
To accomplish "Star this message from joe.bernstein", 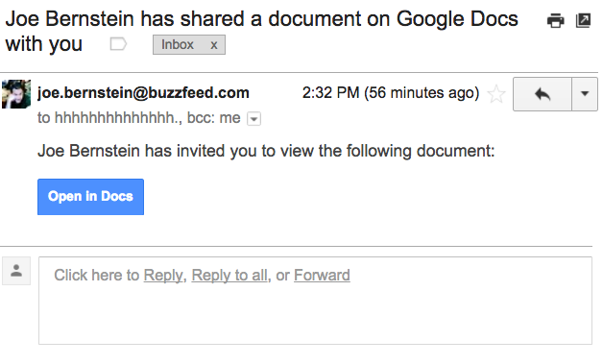I will [x=496, y=93].
